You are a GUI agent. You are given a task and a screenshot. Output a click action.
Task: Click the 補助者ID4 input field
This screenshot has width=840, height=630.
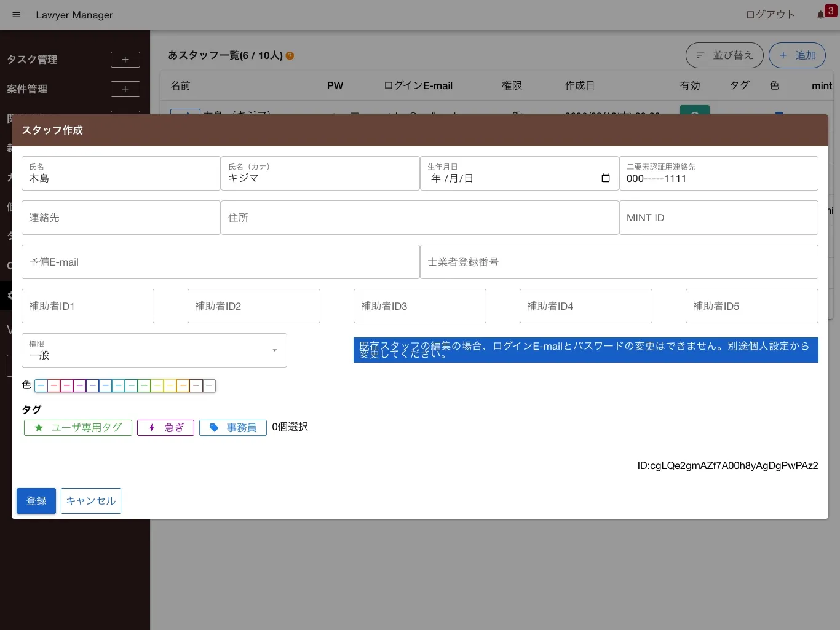586,306
